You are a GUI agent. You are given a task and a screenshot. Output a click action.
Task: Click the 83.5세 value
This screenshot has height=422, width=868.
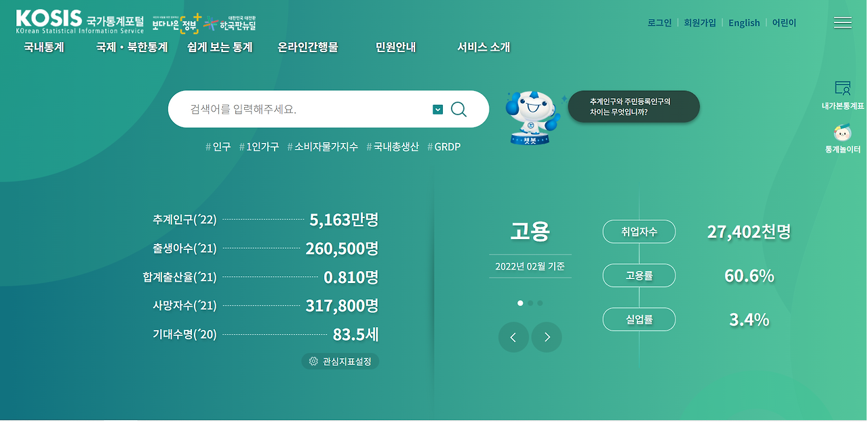[x=355, y=335]
